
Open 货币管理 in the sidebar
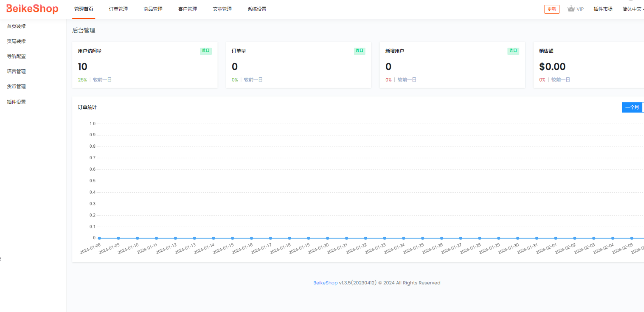[16, 86]
